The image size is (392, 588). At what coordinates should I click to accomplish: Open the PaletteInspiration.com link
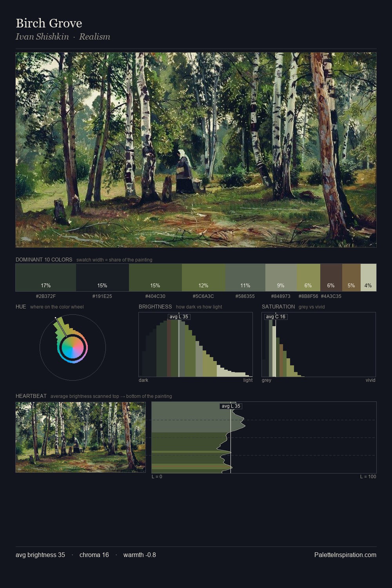345,555
